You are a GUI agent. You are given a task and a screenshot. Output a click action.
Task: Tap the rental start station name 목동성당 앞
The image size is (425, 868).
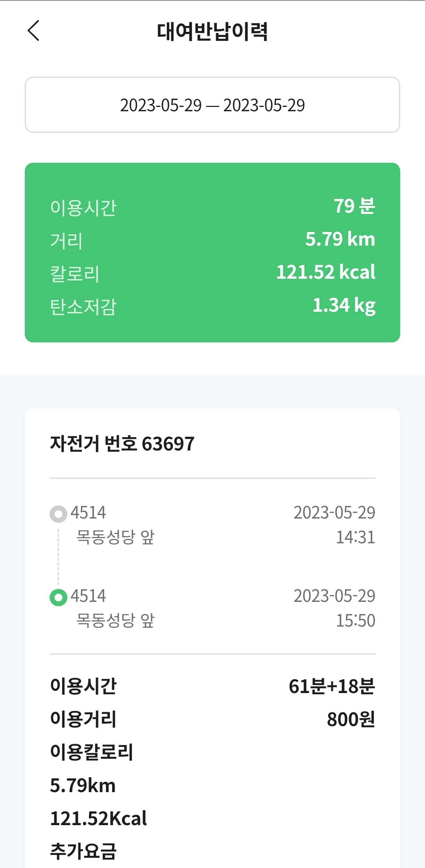click(115, 537)
